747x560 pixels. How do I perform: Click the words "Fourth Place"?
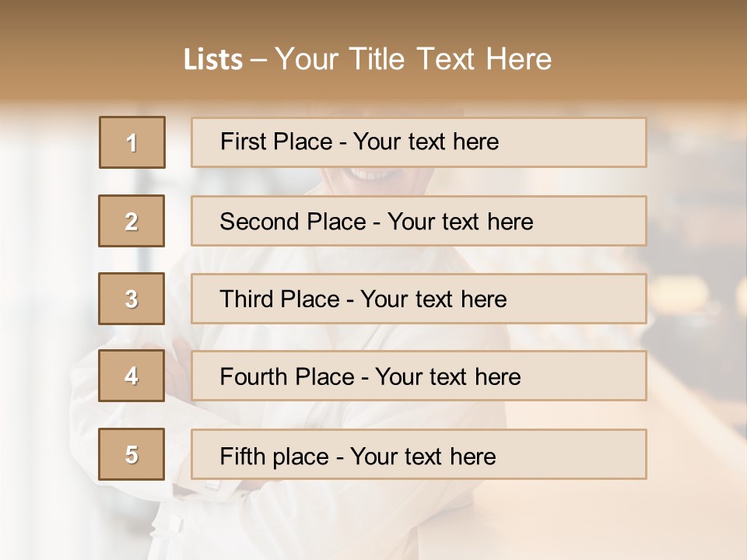pos(286,377)
